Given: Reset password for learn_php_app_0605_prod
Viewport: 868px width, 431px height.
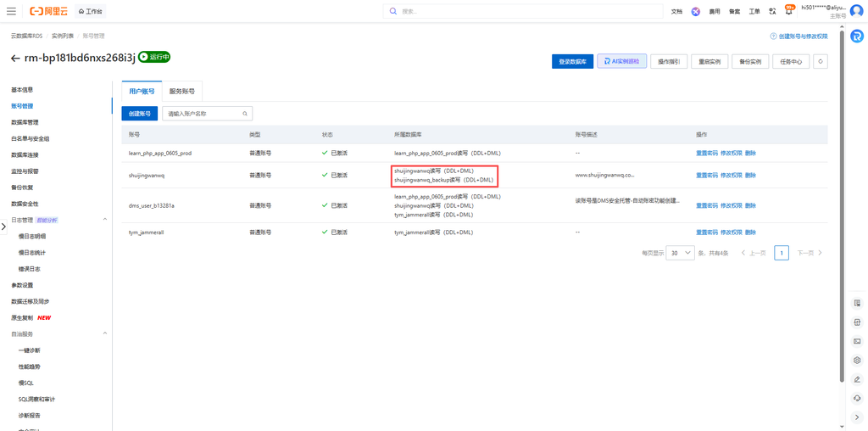Looking at the screenshot, I should (x=707, y=154).
